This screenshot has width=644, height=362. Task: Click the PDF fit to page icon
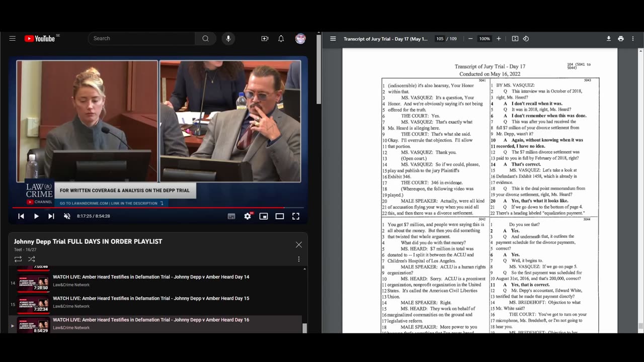tap(515, 39)
